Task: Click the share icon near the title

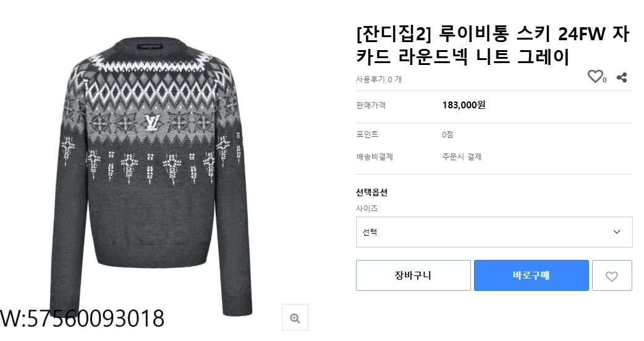Action: click(x=622, y=77)
